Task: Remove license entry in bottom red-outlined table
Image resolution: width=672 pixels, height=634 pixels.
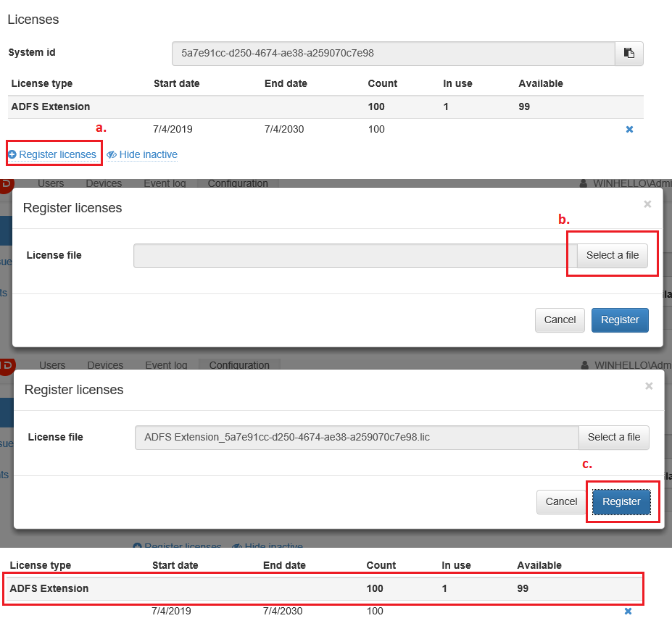Action: pyautogui.click(x=628, y=612)
